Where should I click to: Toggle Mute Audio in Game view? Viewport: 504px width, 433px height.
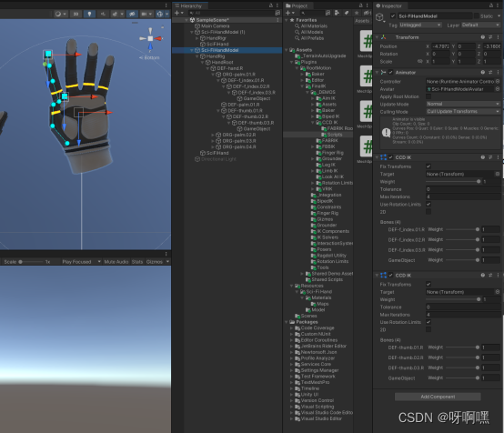pos(116,262)
